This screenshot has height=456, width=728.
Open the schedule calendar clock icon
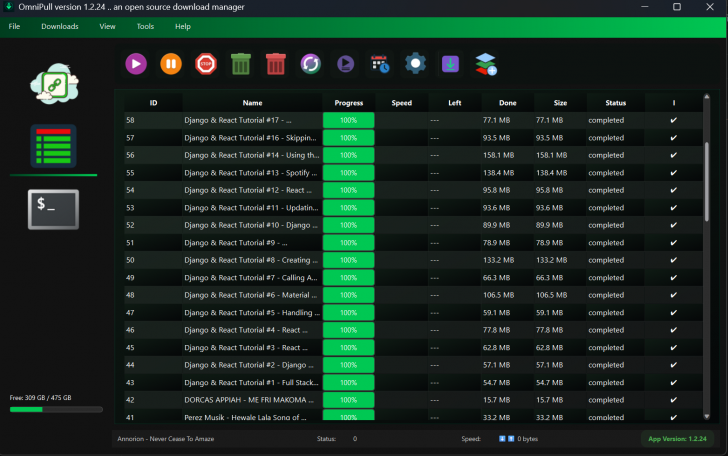pos(380,64)
